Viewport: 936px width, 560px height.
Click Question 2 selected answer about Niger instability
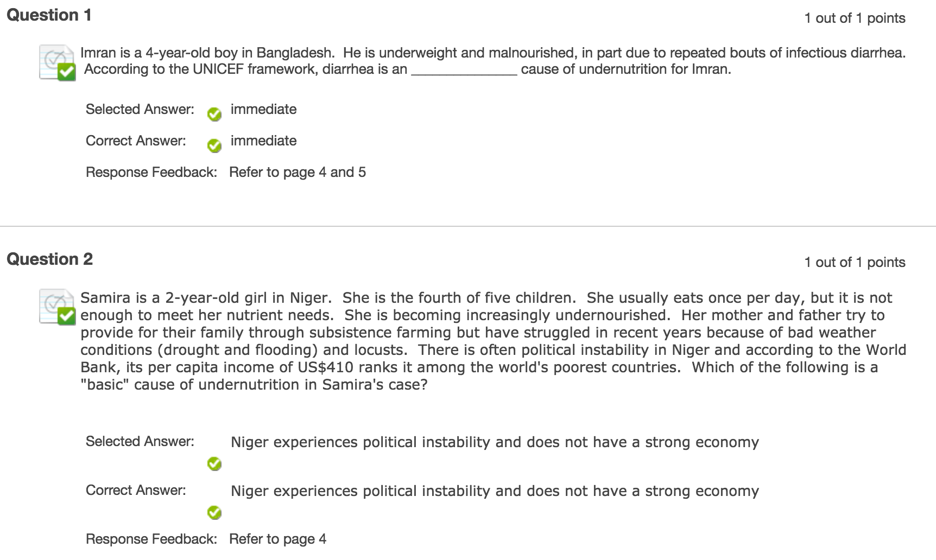[x=494, y=442]
